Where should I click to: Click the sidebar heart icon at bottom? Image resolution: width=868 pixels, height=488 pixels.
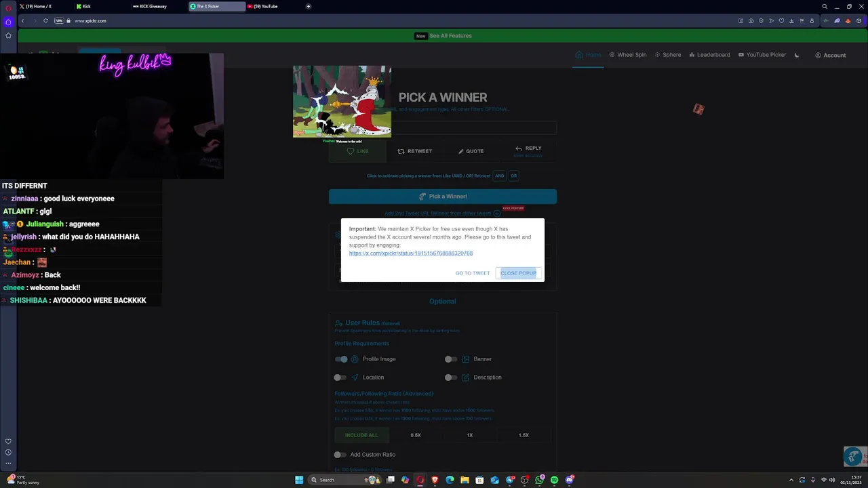point(8,441)
